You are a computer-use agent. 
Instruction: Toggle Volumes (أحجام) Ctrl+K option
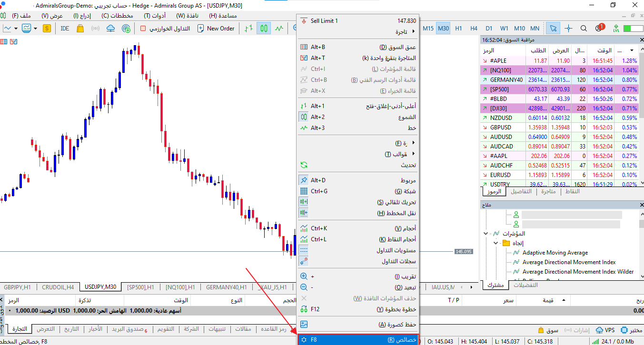[x=357, y=228]
